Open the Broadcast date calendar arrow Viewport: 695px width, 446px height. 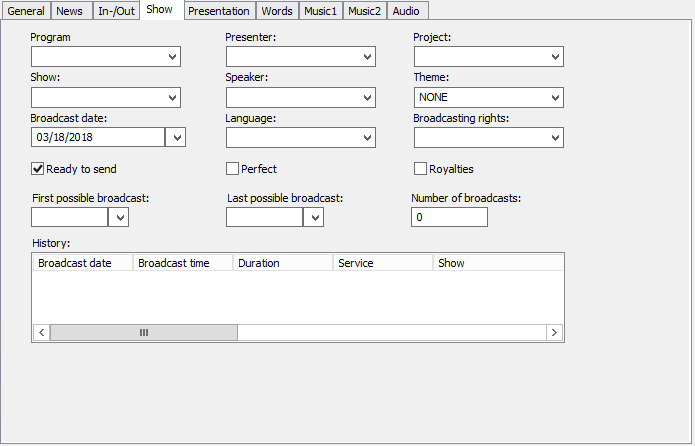pos(175,137)
